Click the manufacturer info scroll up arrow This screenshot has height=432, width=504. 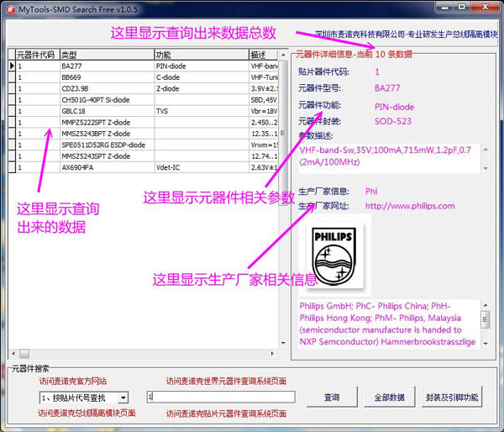[486, 305]
